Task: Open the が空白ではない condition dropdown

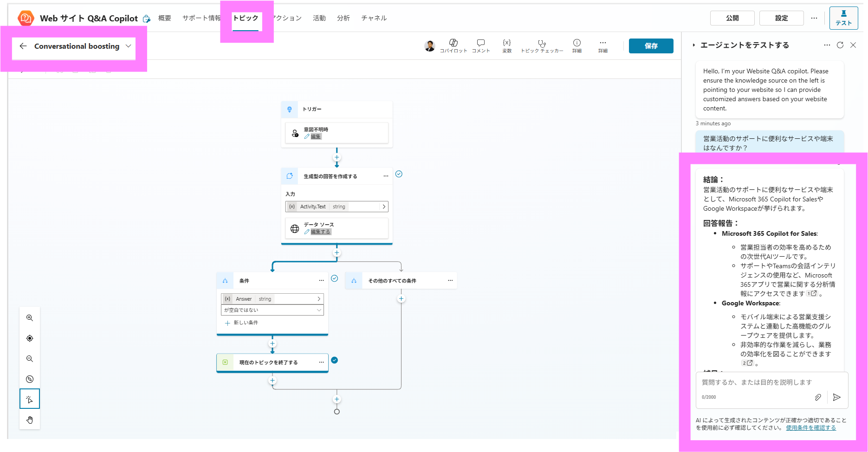Action: coord(272,310)
